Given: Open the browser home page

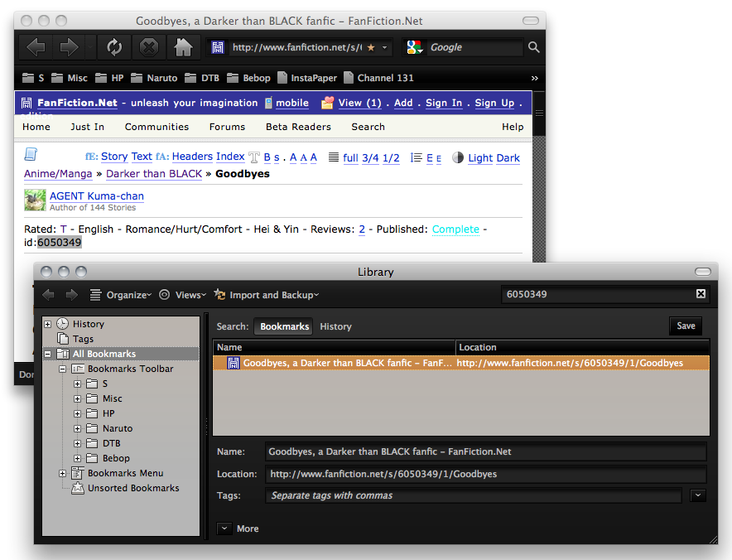Looking at the screenshot, I should pos(183,47).
